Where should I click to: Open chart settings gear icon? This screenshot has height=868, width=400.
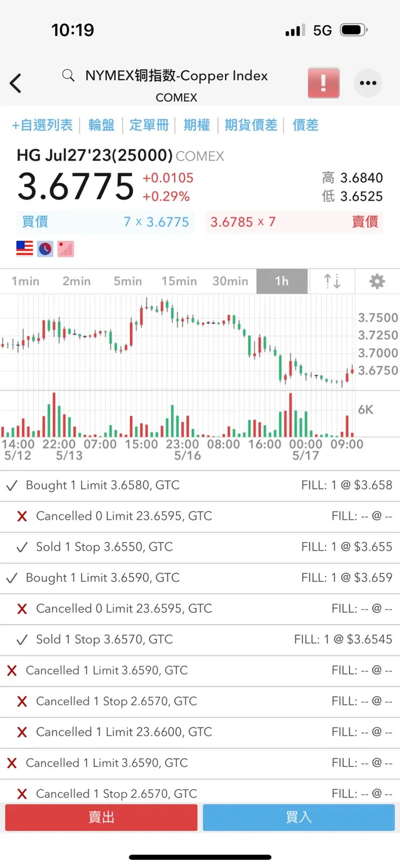tap(377, 281)
